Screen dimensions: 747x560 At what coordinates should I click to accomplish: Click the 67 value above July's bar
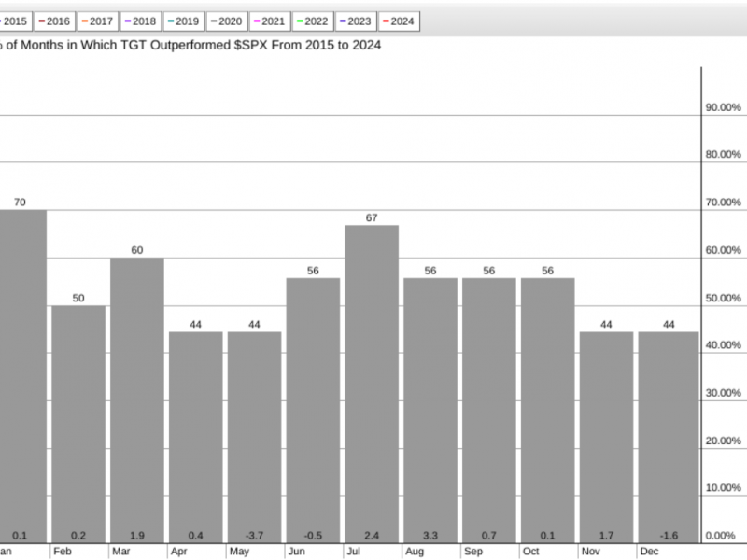click(372, 218)
